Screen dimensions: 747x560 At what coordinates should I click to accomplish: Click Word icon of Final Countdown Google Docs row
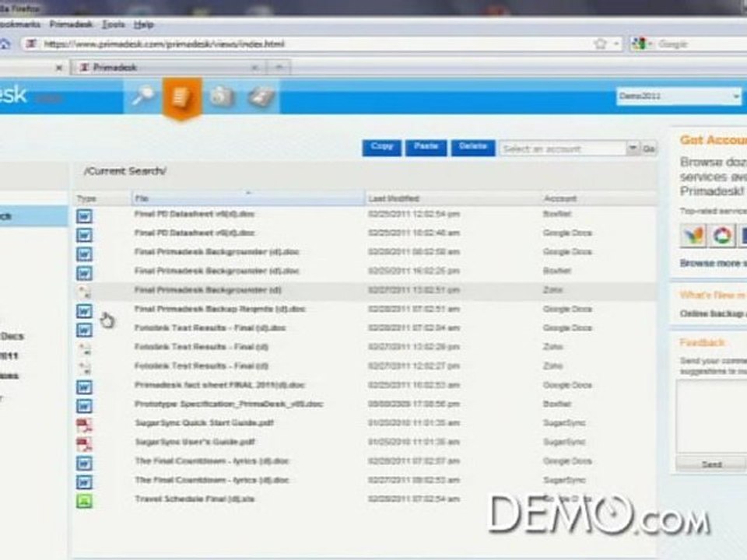tap(84, 464)
